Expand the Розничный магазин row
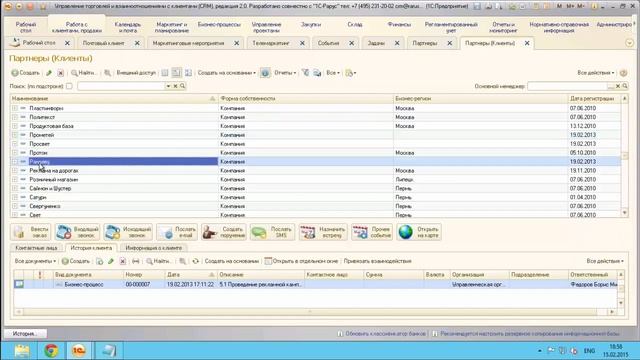The image size is (640, 360). pyautogui.click(x=15, y=180)
